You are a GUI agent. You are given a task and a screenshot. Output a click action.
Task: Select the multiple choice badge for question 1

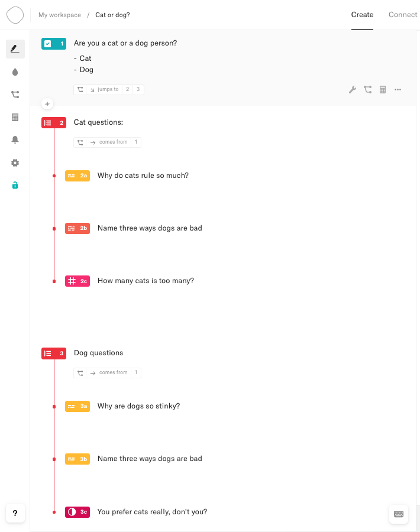(54, 44)
